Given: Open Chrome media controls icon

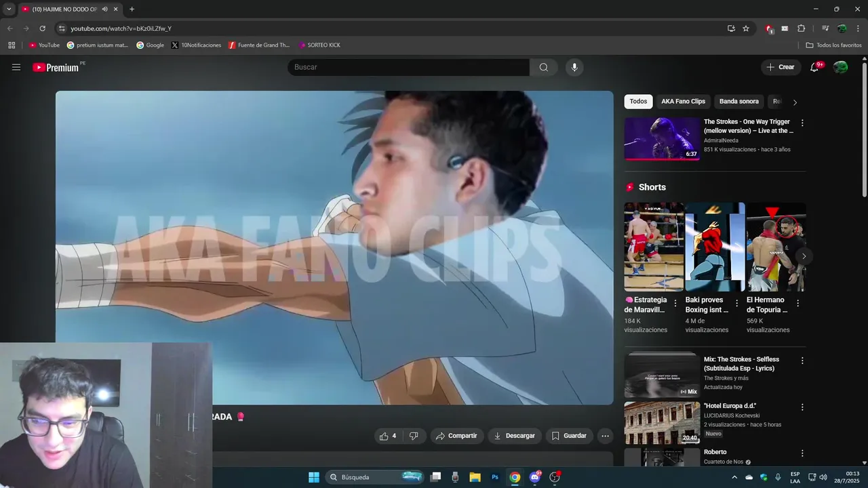Looking at the screenshot, I should point(825,28).
